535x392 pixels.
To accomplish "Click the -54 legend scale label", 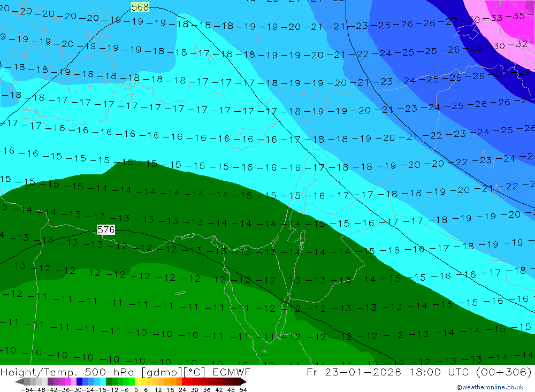I will pyautogui.click(x=27, y=390).
